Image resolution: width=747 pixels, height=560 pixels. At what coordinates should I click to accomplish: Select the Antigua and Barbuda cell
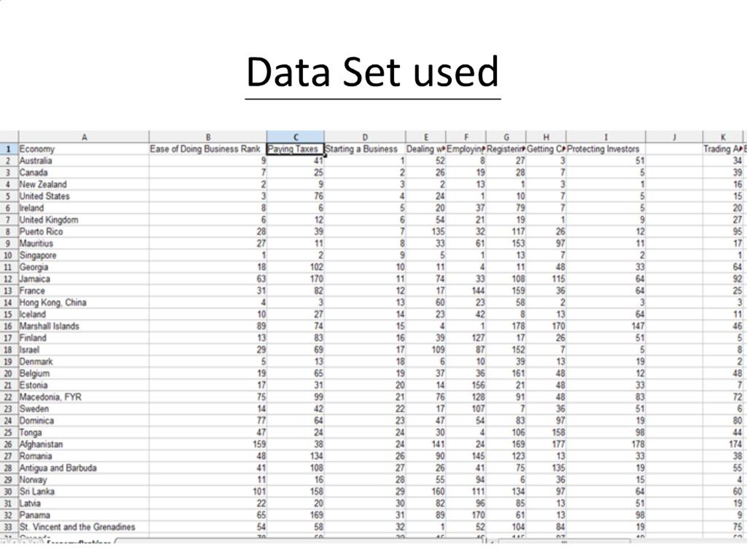pos(84,468)
